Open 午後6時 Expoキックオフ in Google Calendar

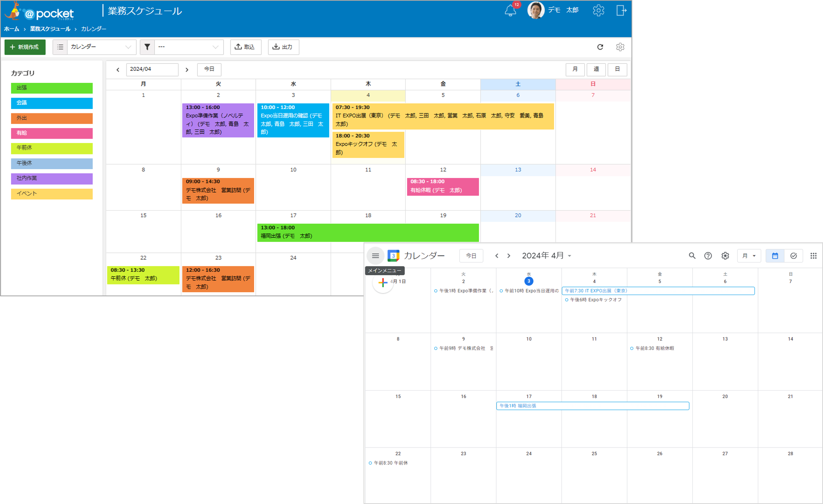594,300
